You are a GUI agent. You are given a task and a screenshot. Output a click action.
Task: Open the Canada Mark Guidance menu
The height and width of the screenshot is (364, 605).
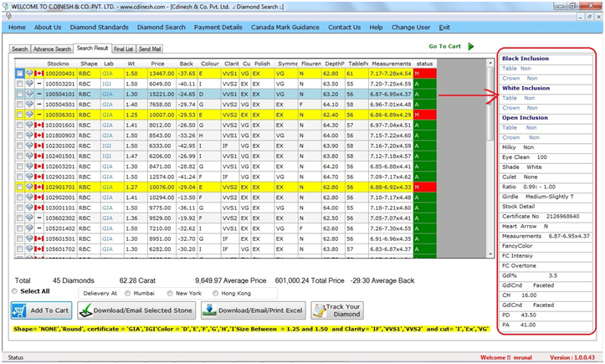[285, 28]
